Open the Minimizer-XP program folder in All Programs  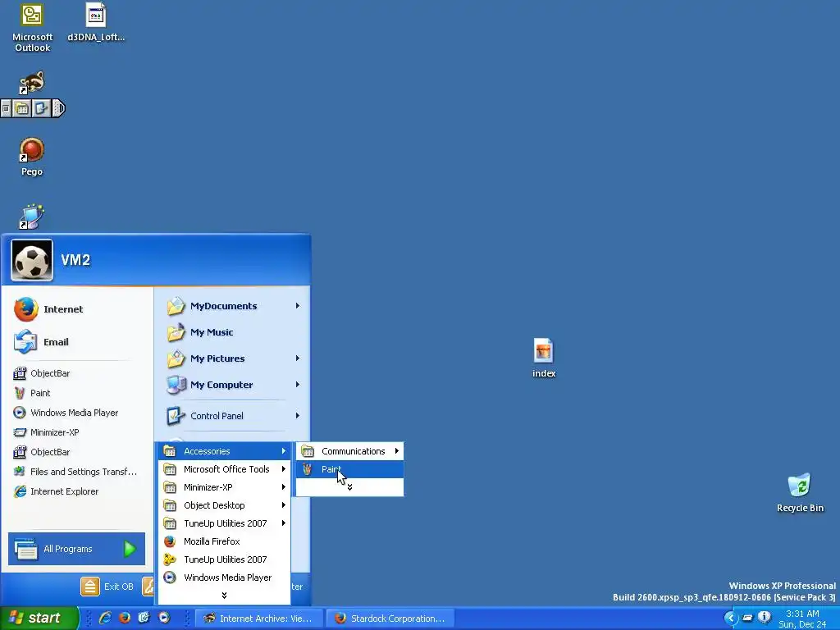225,487
